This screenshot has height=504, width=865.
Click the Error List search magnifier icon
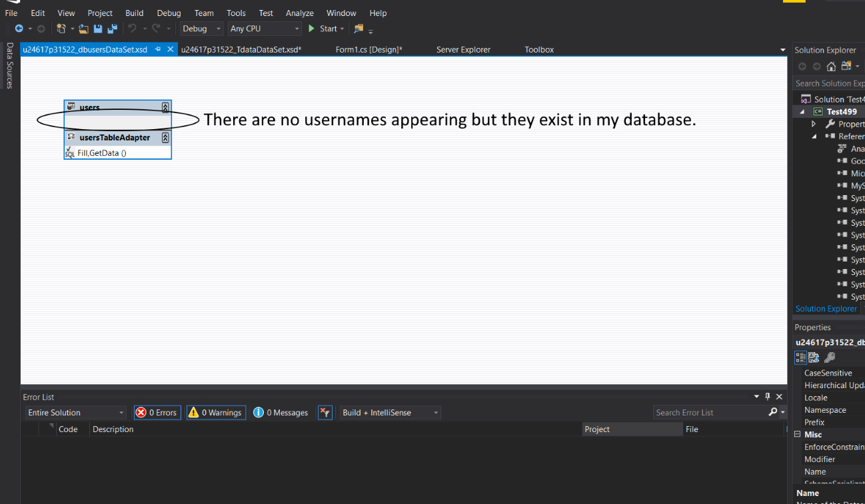coord(773,412)
